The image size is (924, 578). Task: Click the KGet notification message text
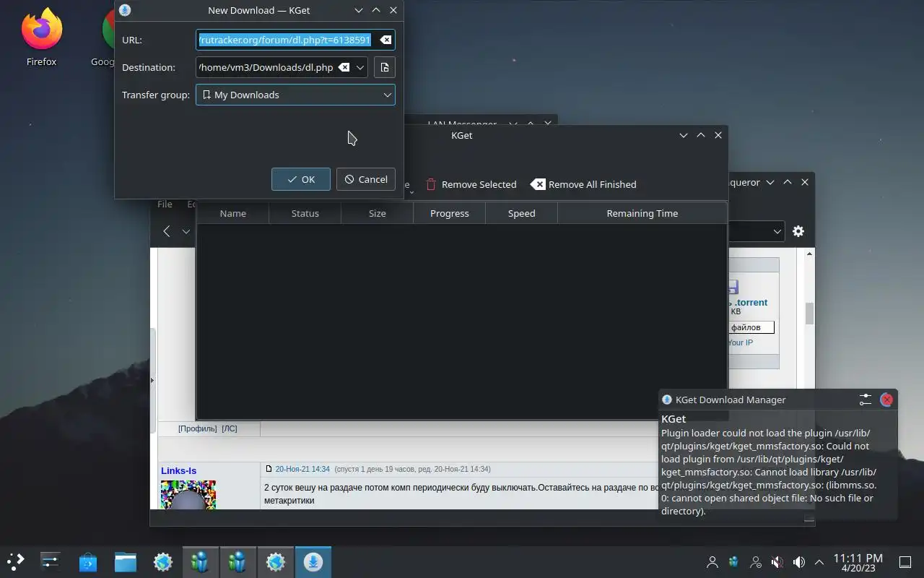[x=769, y=472]
